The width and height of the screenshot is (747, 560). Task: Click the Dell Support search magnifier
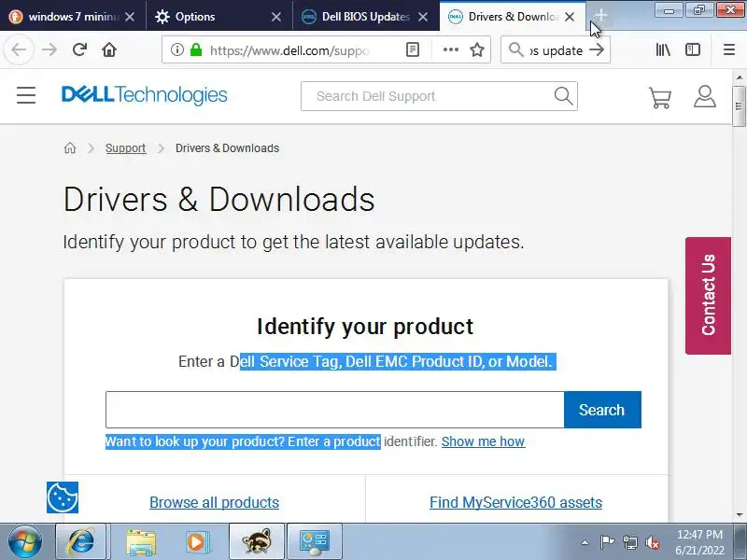563,96
